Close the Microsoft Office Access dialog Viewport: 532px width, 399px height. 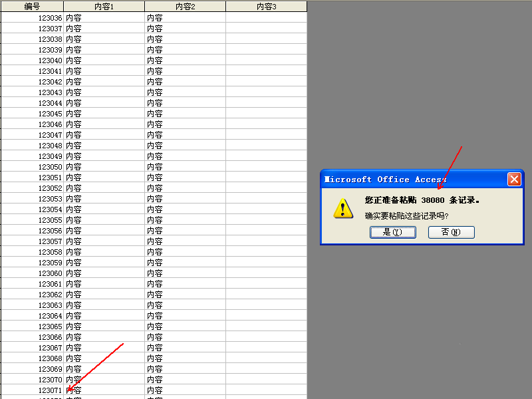[514, 179]
